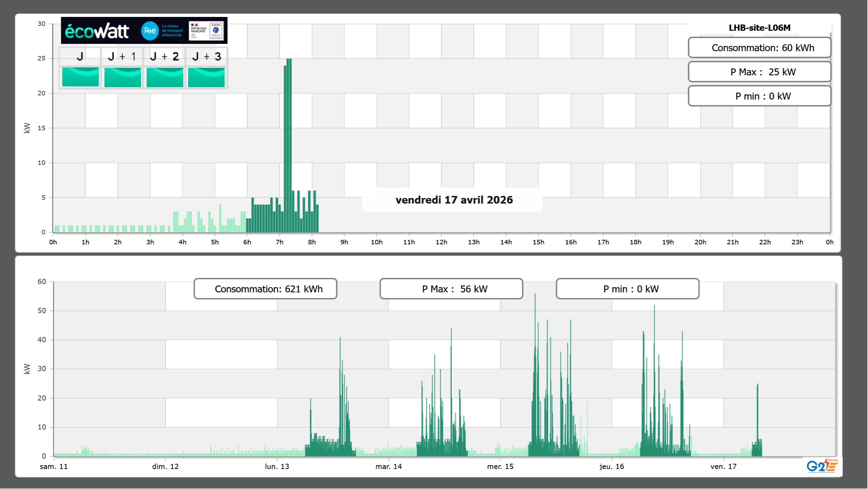Click the P Max : 56 kW box

(x=451, y=289)
